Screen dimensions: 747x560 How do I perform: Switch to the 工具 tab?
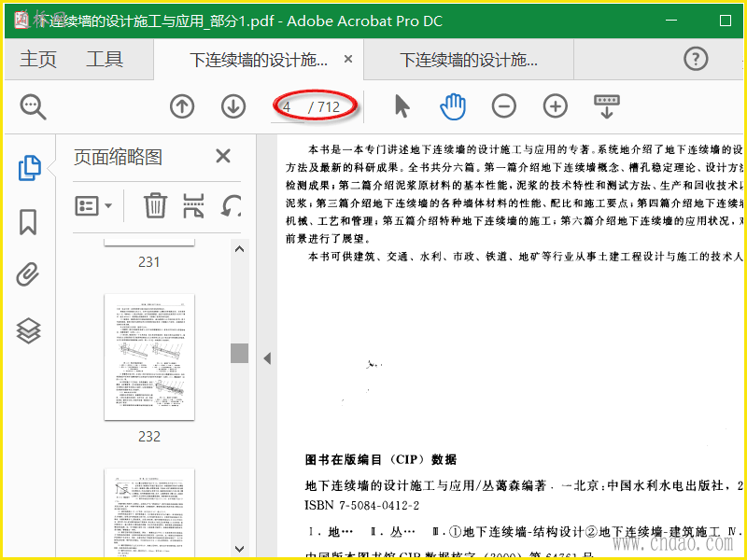coord(105,60)
